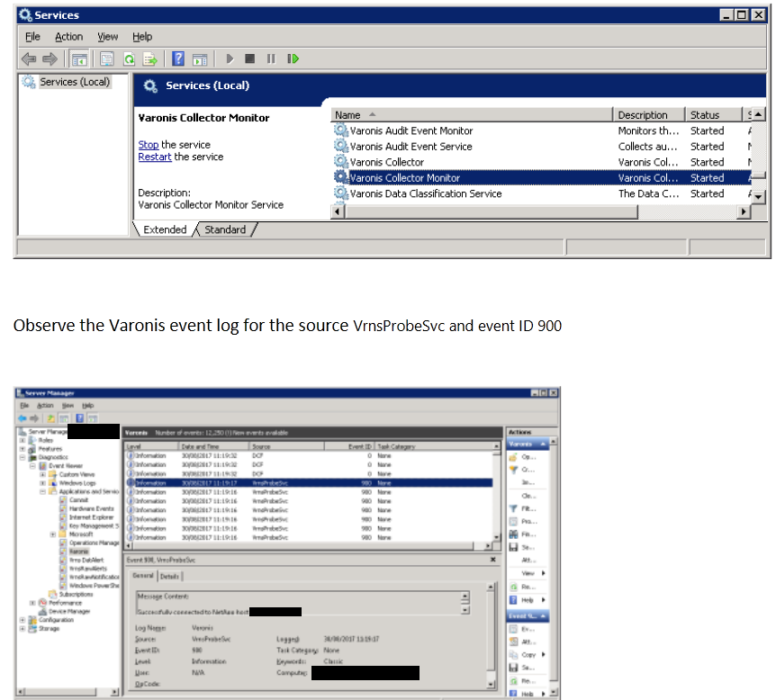The image size is (776, 700).
Task: Click the Restart the service link
Action: (x=154, y=157)
